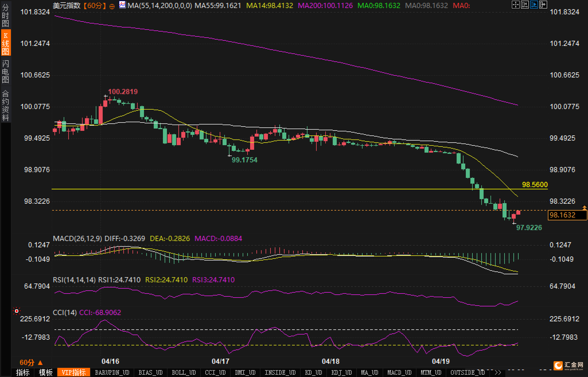Open the 合约资料 sidebar tab
The image size is (588, 377).
(5, 105)
